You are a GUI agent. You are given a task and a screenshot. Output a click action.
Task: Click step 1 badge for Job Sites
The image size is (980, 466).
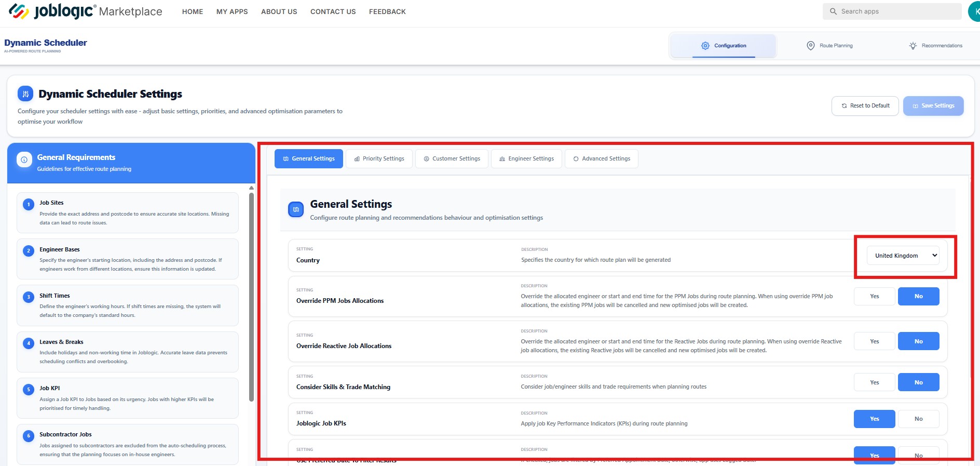pos(29,205)
